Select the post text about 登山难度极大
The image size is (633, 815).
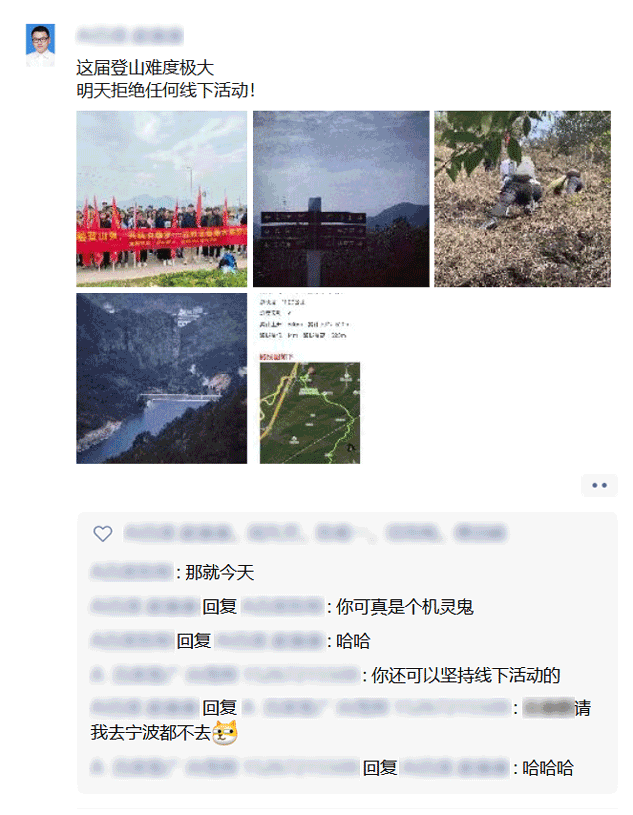click(x=145, y=68)
